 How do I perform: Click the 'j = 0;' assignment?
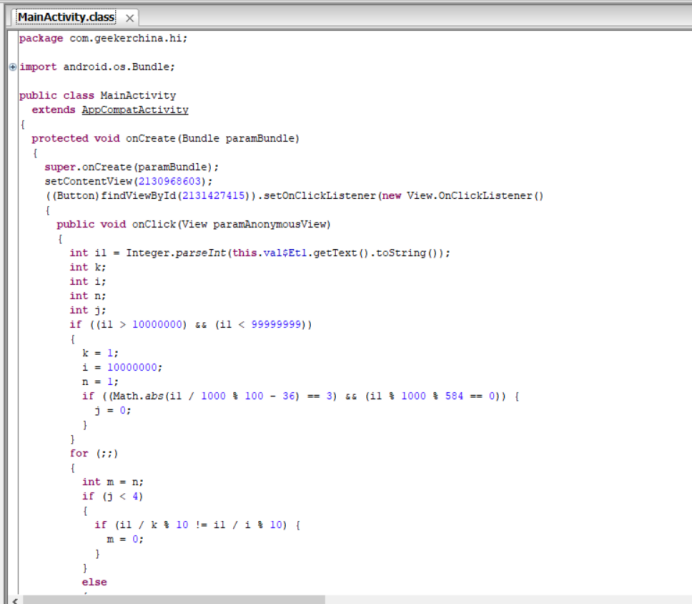[x=113, y=410]
